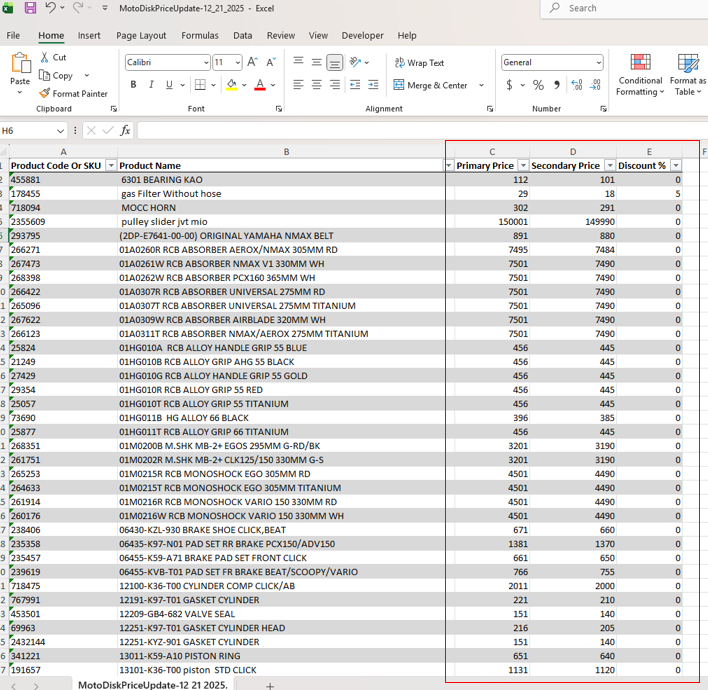This screenshot has height=690, width=708.
Task: Click the Insert Function fx icon
Action: [x=125, y=131]
